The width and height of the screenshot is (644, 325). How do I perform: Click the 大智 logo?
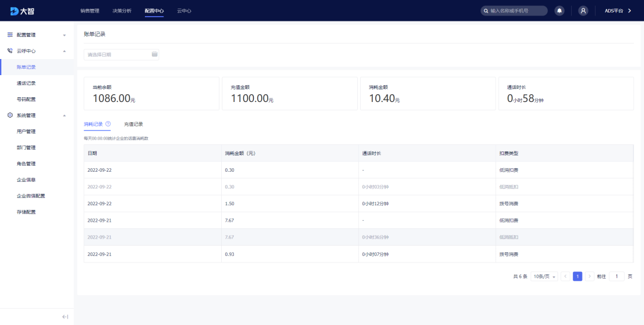tap(21, 11)
